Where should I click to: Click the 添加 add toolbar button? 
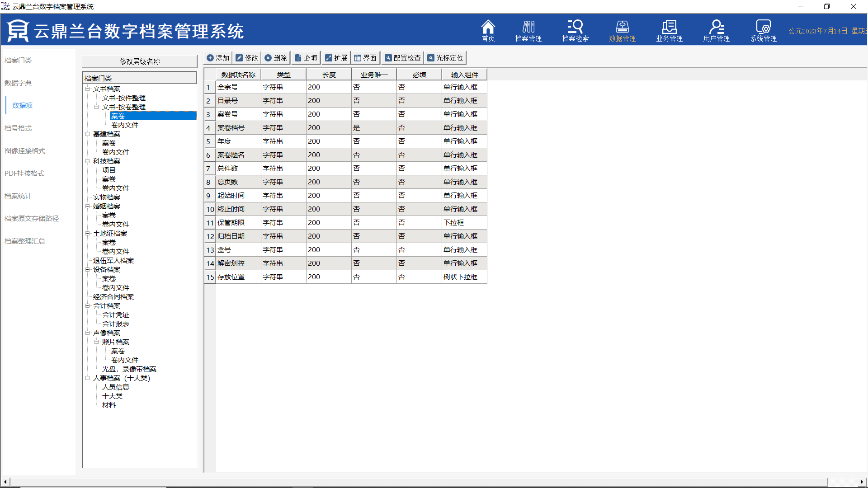(x=218, y=58)
